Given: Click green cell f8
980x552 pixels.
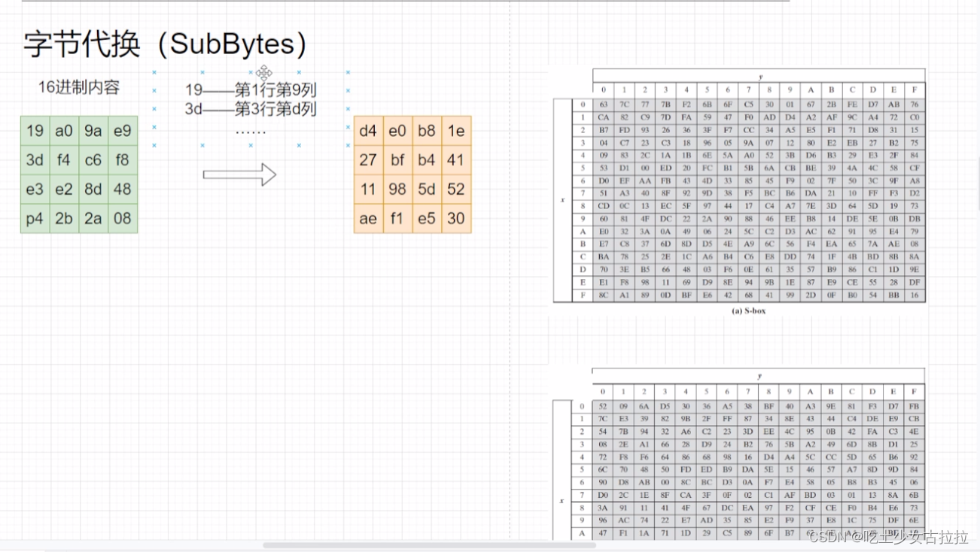Looking at the screenshot, I should tap(123, 160).
